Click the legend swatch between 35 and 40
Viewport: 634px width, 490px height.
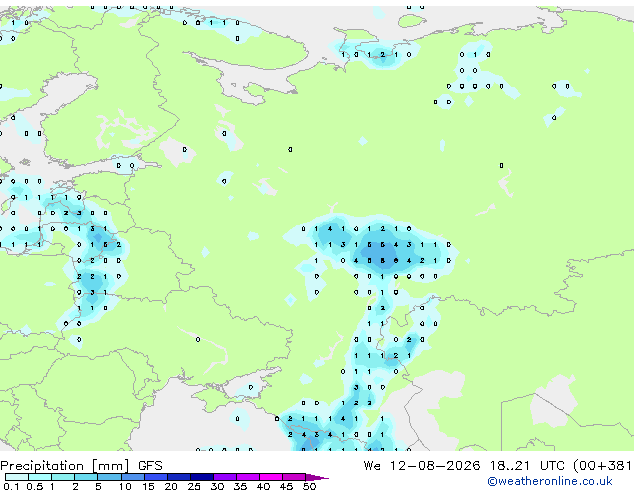coord(248,477)
